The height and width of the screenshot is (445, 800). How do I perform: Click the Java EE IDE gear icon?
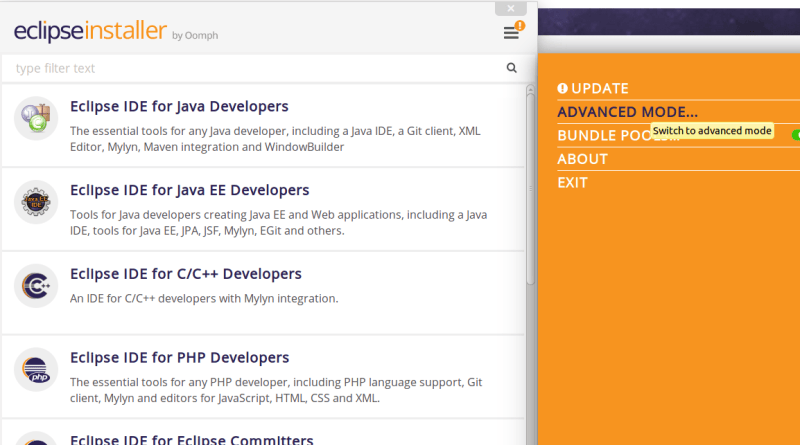36,202
